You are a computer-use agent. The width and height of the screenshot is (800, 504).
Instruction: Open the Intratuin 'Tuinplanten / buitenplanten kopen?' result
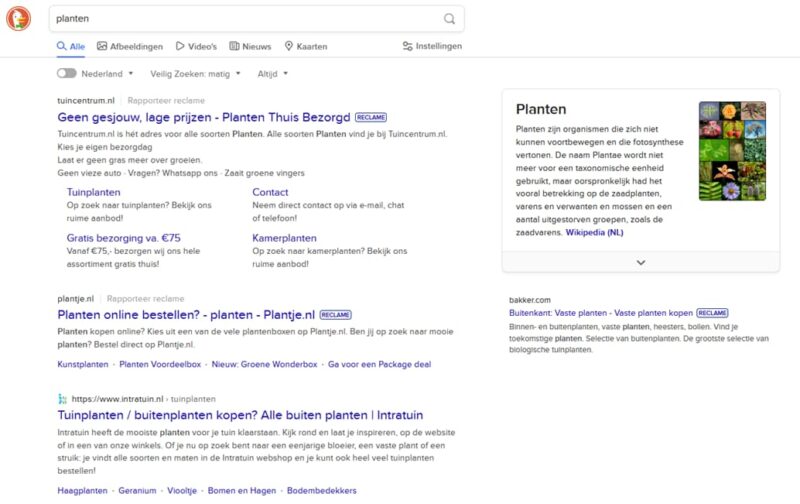point(240,415)
